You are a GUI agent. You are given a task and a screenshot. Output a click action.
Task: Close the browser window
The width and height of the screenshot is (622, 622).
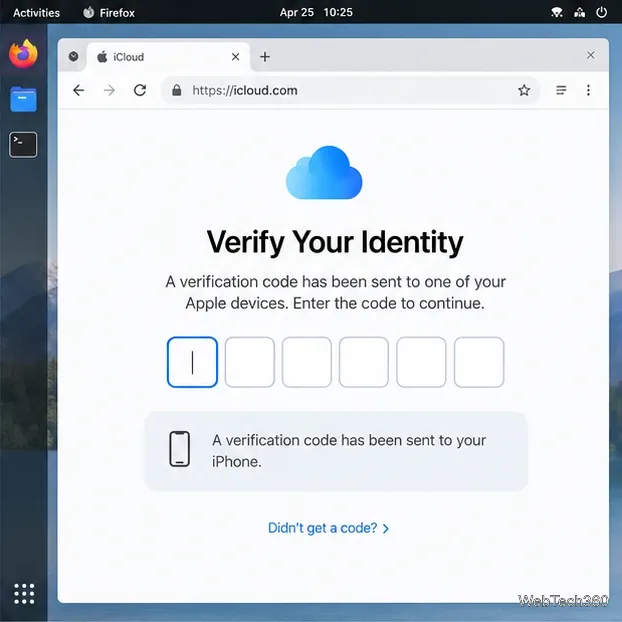591,55
